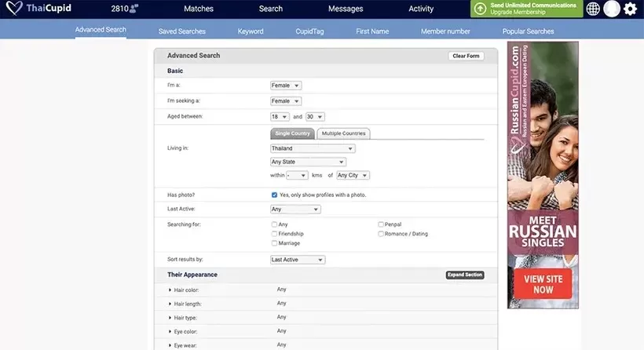
Task: Click the Expand Section button
Action: tap(465, 275)
